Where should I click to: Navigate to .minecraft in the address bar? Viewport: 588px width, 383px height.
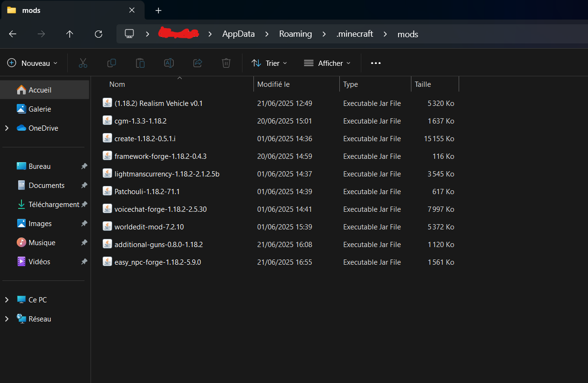(355, 34)
